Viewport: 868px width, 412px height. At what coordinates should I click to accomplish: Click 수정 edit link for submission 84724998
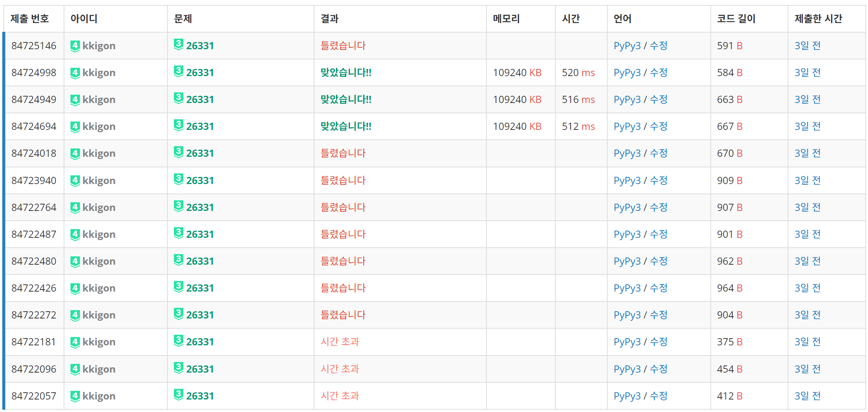658,73
